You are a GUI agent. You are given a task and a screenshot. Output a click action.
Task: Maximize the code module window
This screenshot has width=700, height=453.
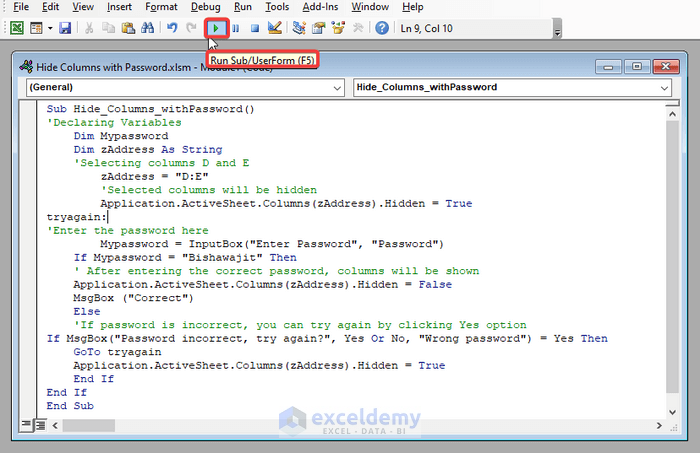(637, 67)
